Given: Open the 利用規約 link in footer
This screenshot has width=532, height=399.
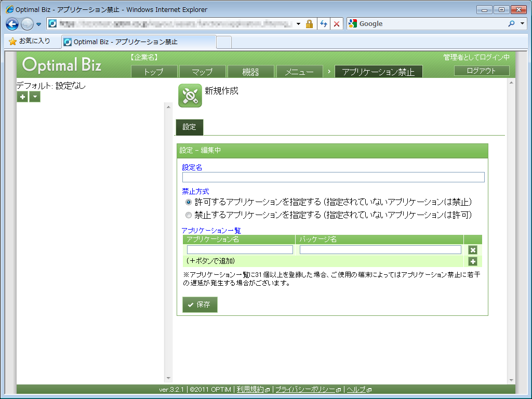Looking at the screenshot, I should [x=250, y=390].
